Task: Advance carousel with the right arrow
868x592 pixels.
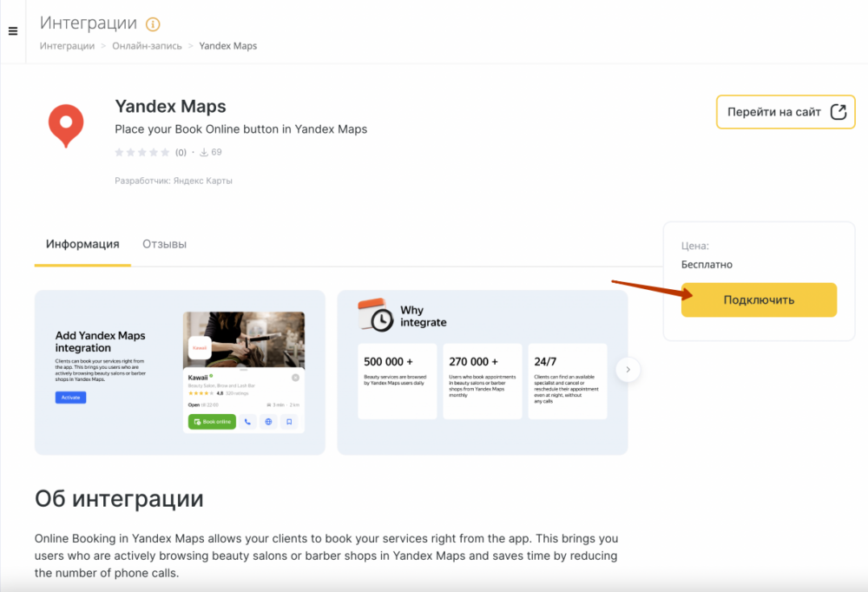Action: tap(628, 370)
